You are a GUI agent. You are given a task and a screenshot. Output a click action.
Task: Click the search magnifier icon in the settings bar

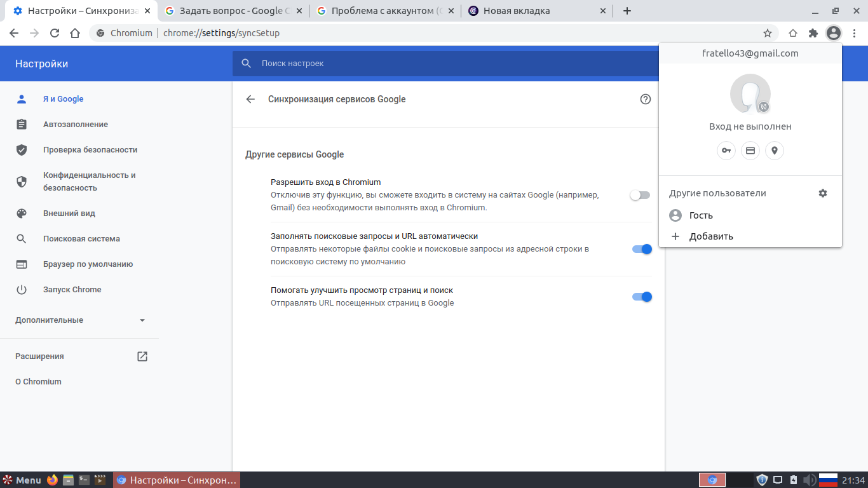pyautogui.click(x=247, y=64)
